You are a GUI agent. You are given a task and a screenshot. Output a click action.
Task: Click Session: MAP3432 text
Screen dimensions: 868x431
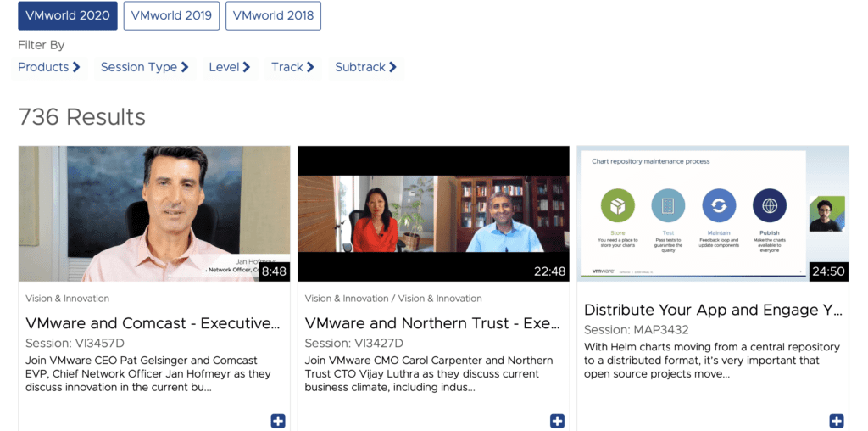coord(636,330)
